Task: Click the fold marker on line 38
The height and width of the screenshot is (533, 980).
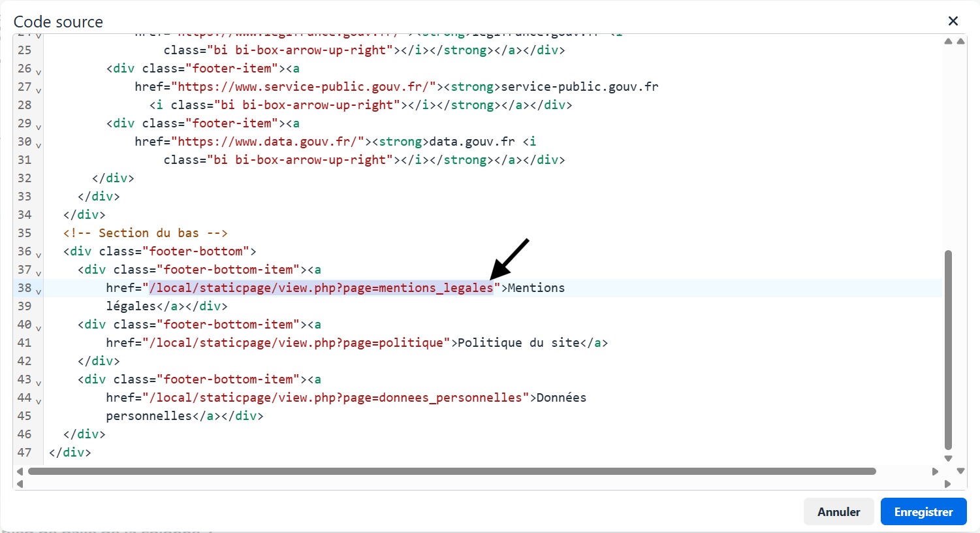Action: [x=39, y=291]
